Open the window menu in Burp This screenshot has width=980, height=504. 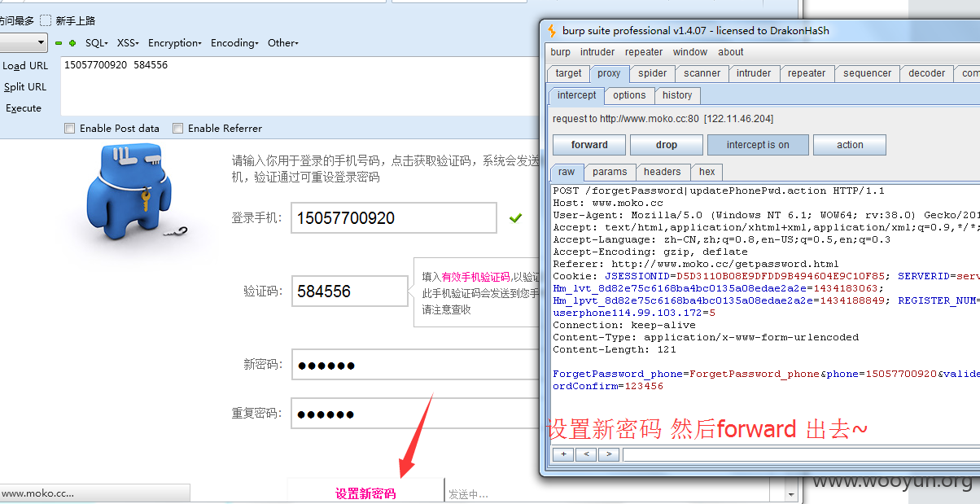click(690, 52)
